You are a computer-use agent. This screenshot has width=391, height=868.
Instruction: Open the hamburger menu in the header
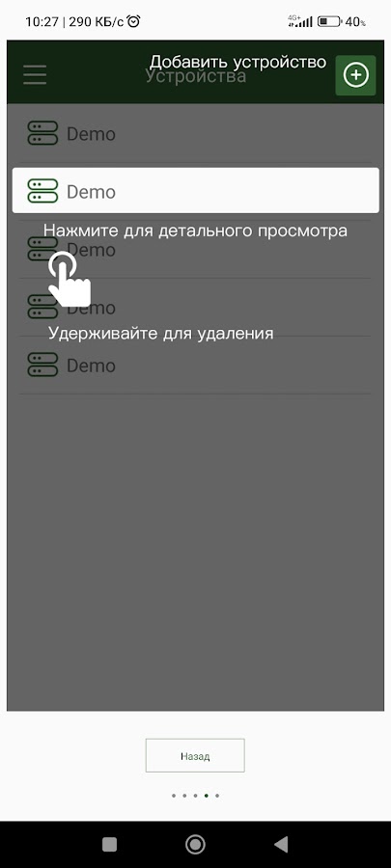click(x=35, y=74)
